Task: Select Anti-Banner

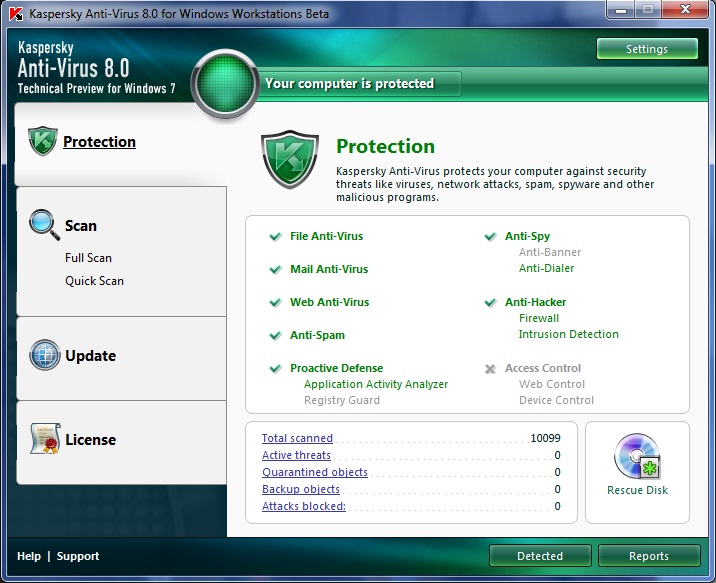Action: click(550, 252)
